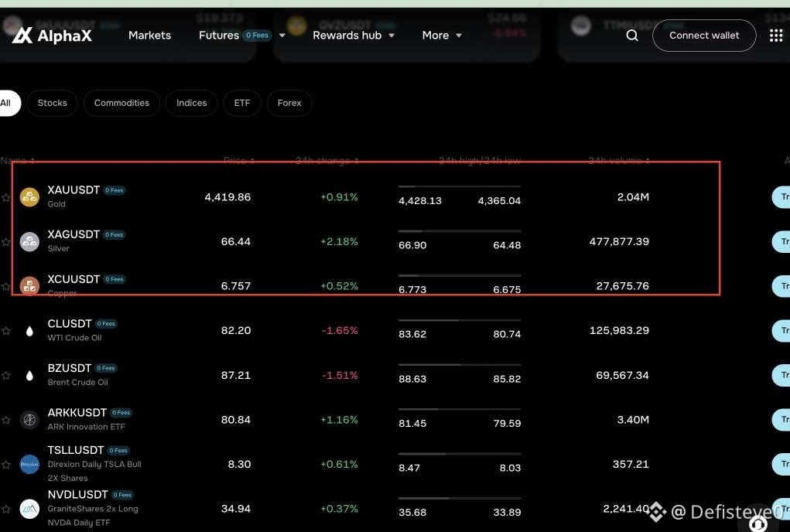Favorite NVDLUSDT with its star
The height and width of the screenshot is (532, 790).
point(5,509)
